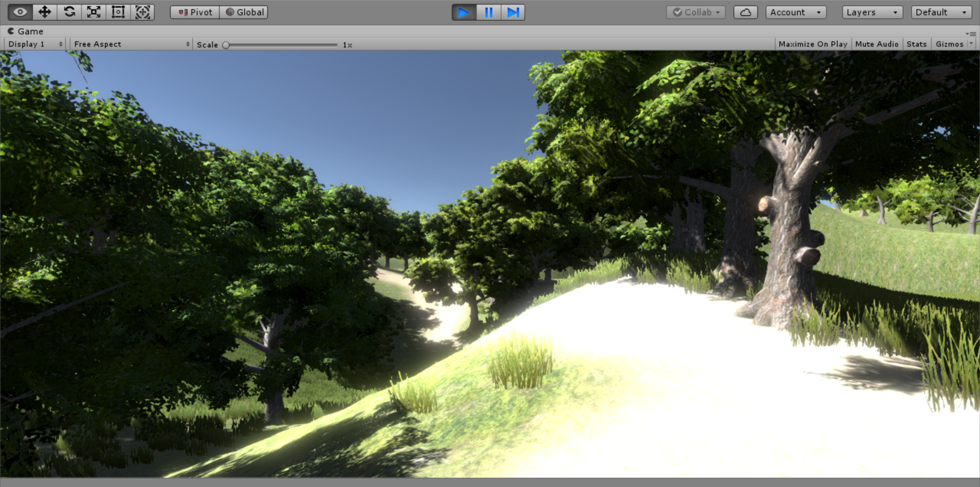Open the Collab dropdown
Screen dimensions: 980x487
(x=696, y=12)
